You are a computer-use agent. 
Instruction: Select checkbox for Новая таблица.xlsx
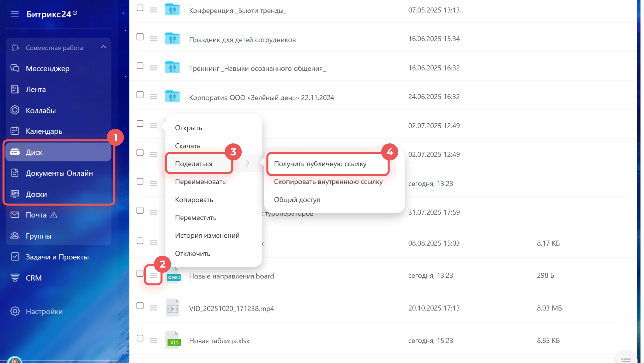[140, 338]
